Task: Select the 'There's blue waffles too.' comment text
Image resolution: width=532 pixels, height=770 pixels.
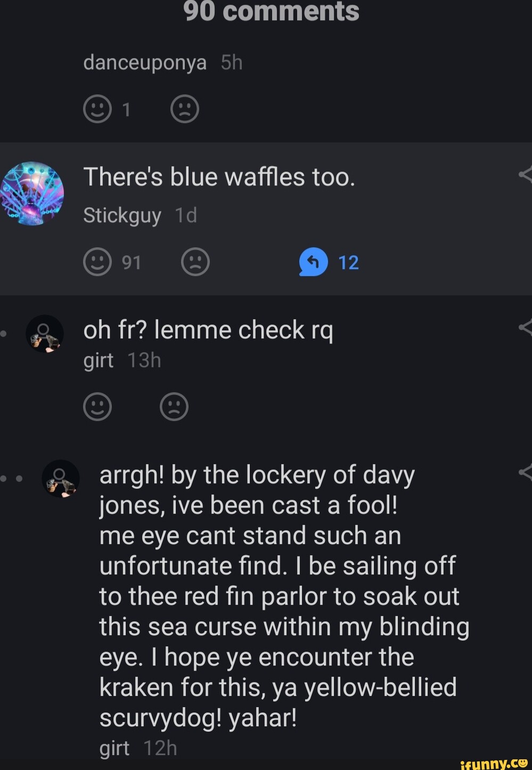Action: pyautogui.click(x=219, y=177)
